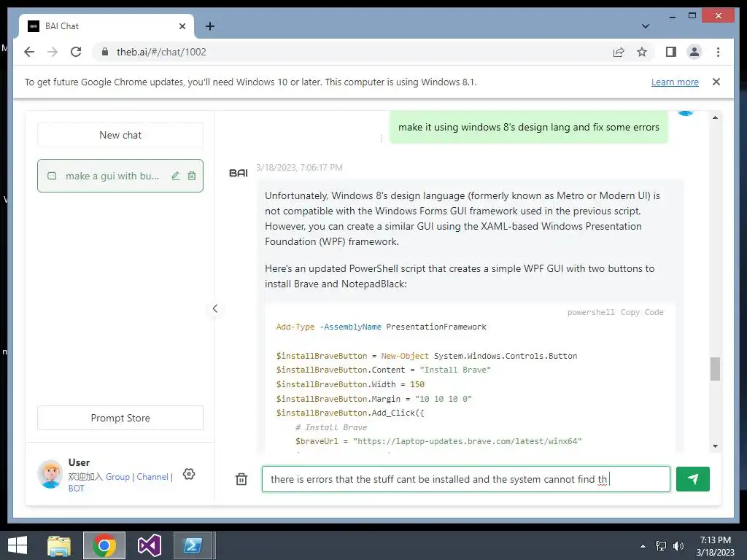This screenshot has height=560, width=747.
Task: Click the address bar URL
Action: point(161,52)
